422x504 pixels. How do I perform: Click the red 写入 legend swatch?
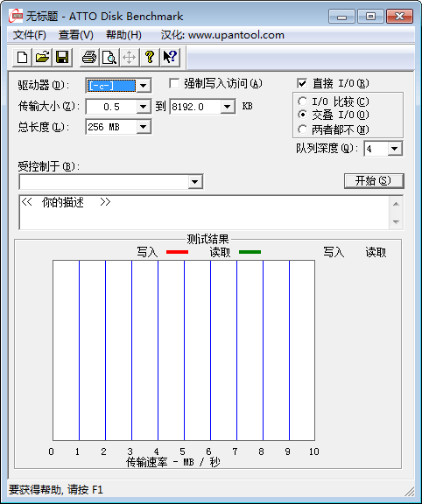177,252
